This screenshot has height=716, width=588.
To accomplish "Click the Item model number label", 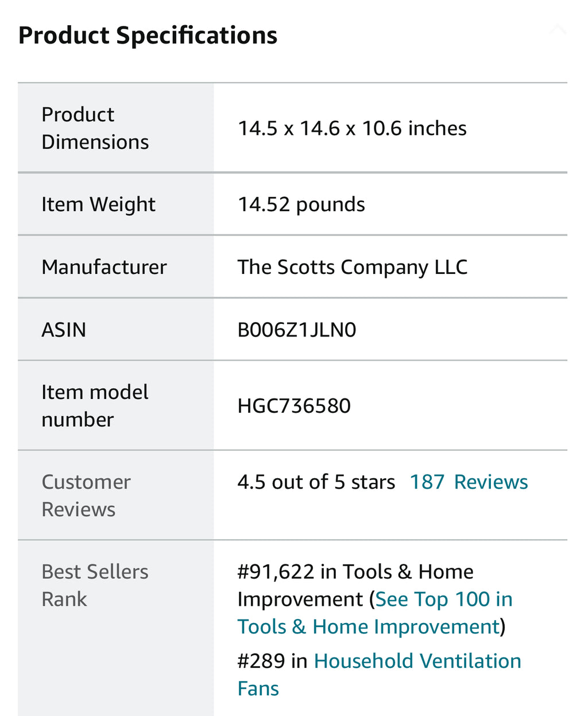I will tap(95, 406).
